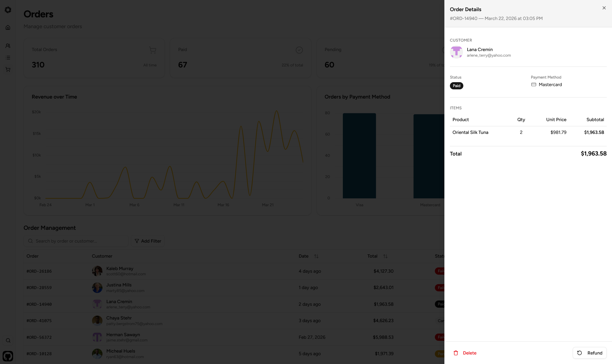
Task: Click the checkmark icon on the Paid card
Action: tap(299, 50)
